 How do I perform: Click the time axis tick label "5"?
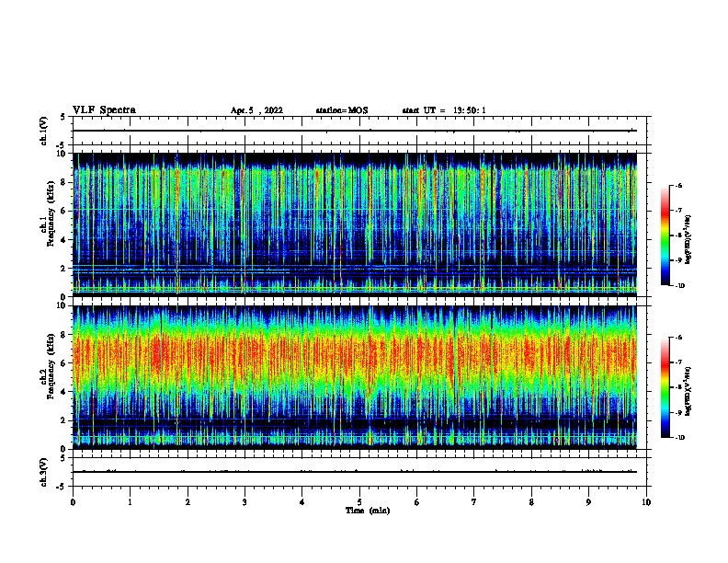coord(359,502)
